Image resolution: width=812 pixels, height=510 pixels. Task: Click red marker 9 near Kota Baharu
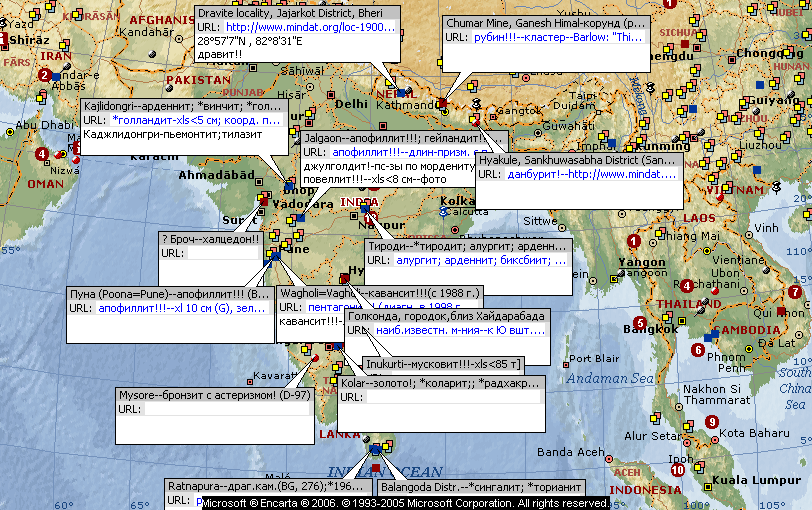click(x=712, y=423)
